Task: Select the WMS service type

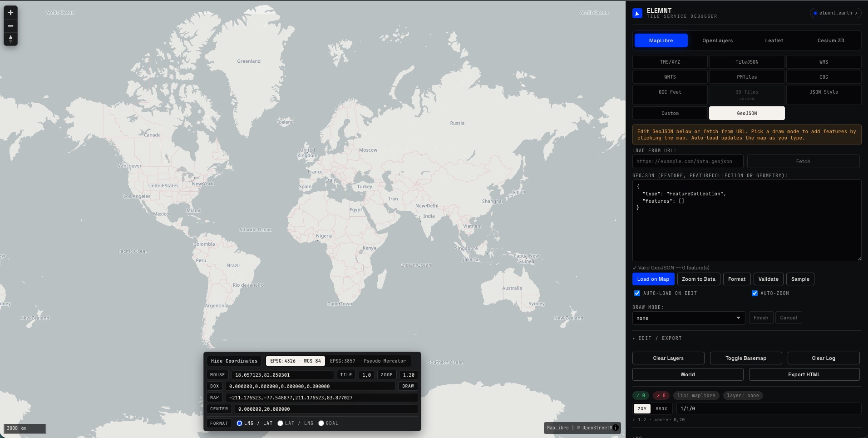Action: [x=824, y=62]
